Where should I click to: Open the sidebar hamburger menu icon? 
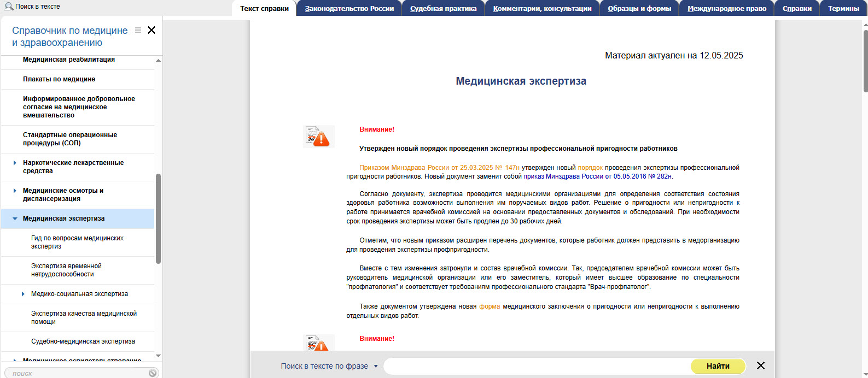[x=138, y=30]
